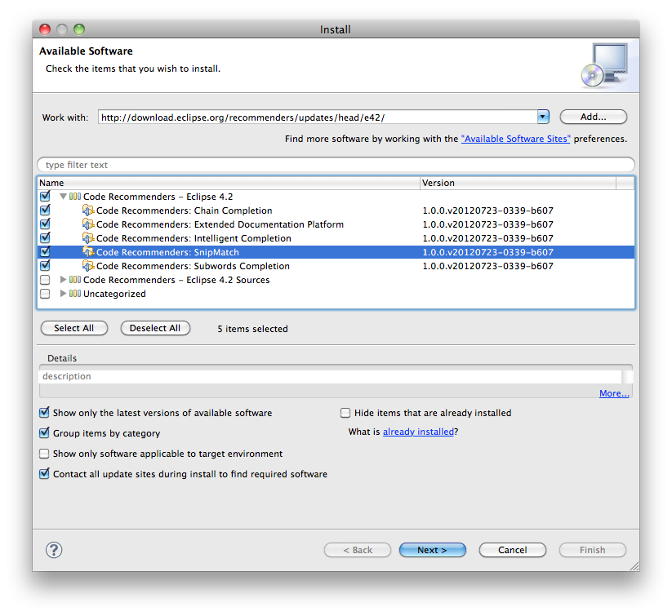The height and width of the screenshot is (616, 672).
Task: Open the Work with site dropdown arrow
Action: (x=543, y=117)
